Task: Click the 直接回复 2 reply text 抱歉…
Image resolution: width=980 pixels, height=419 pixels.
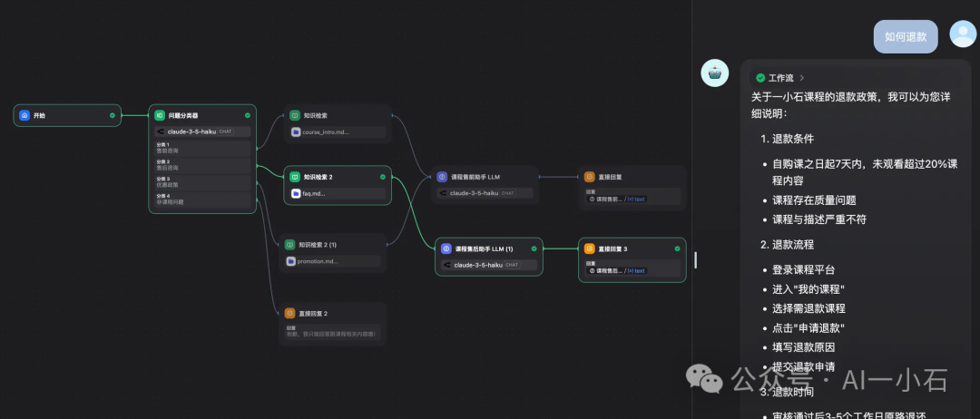Action: click(330, 335)
